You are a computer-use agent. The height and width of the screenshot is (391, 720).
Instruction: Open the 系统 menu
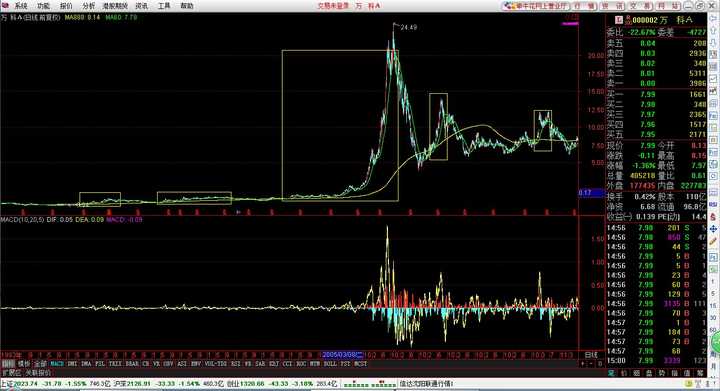coord(21,6)
